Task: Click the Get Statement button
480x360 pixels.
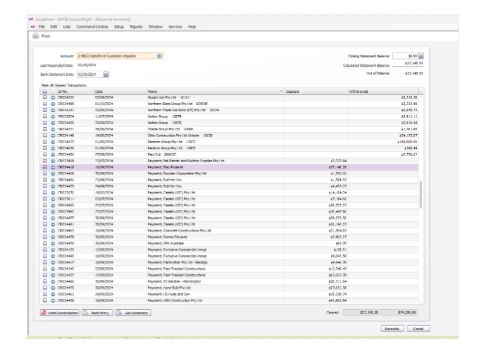Action: coord(133,313)
